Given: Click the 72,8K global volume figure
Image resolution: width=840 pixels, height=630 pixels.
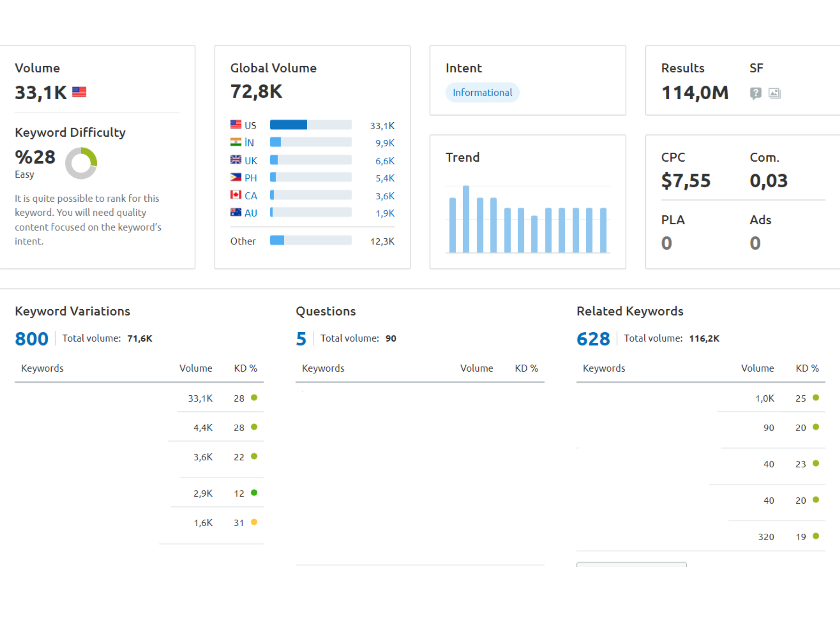Looking at the screenshot, I should click(256, 91).
